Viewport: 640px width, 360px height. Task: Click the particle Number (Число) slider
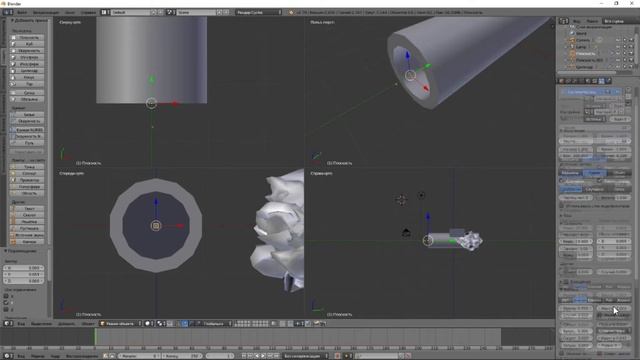coord(595,141)
